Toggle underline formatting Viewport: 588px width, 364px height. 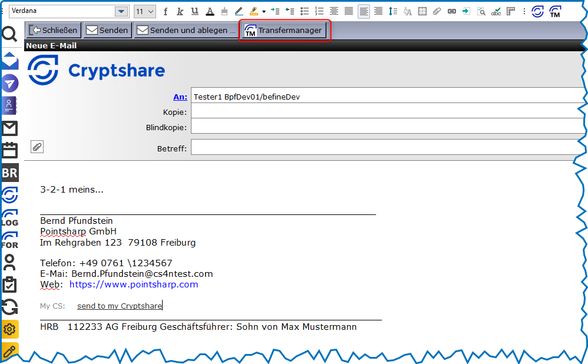pyautogui.click(x=194, y=11)
